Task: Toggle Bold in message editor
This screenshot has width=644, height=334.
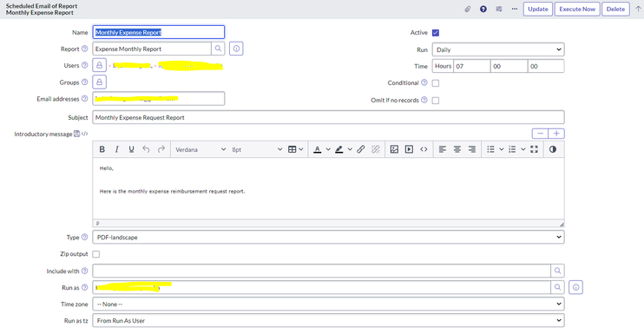Action: pos(102,149)
